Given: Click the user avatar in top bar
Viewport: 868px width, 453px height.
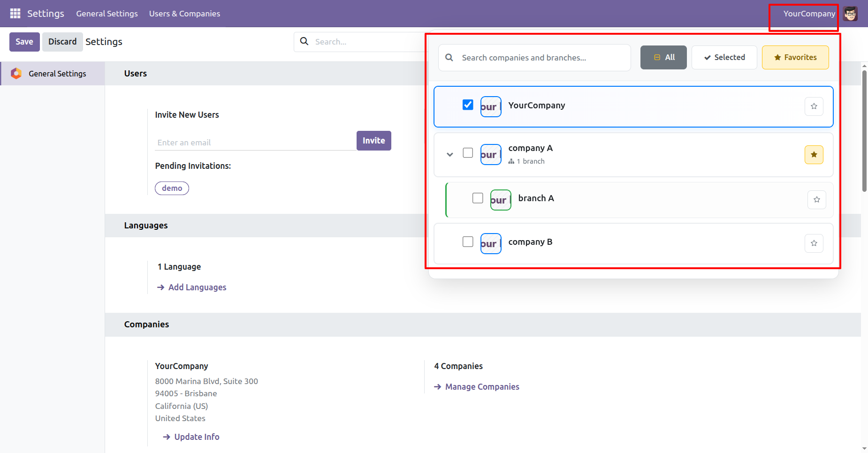Looking at the screenshot, I should tap(850, 14).
